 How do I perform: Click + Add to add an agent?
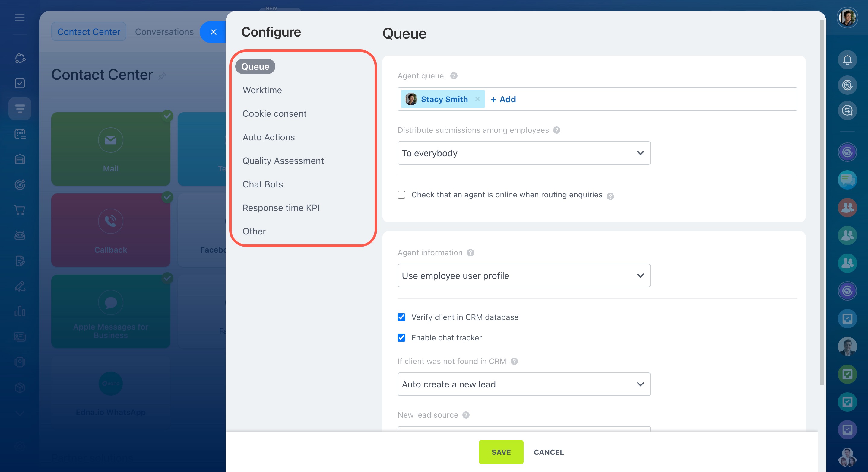pos(503,100)
